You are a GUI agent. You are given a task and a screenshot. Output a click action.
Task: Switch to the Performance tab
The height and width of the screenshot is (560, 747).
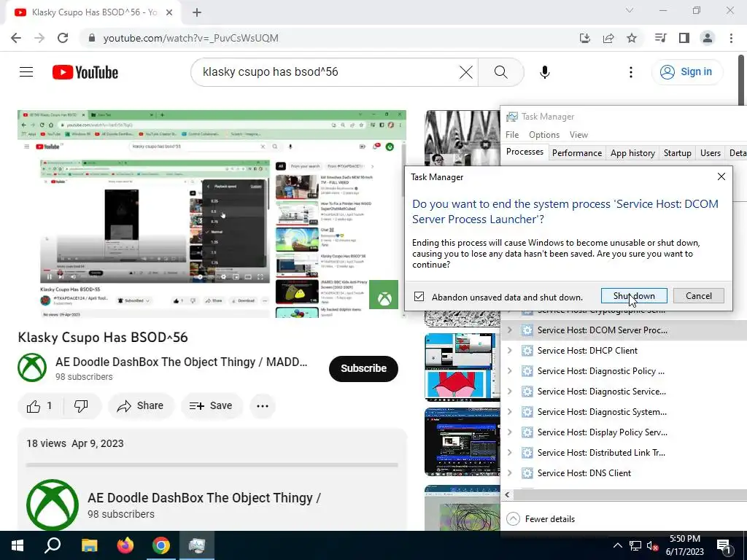pos(577,153)
